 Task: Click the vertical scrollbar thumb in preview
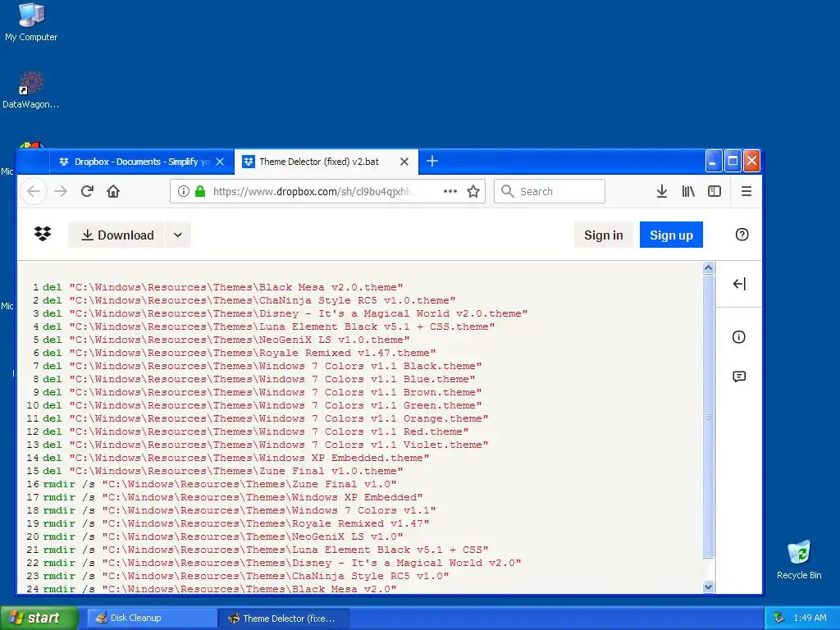point(708,416)
